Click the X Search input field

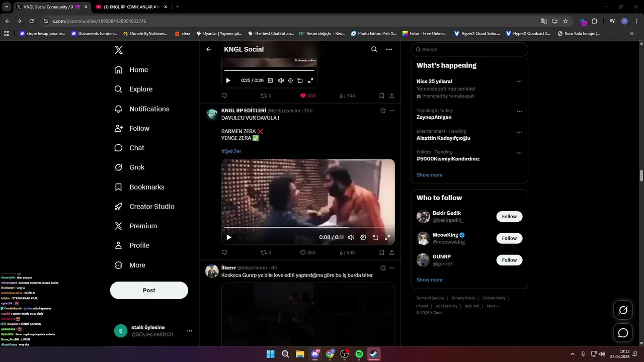point(469,49)
